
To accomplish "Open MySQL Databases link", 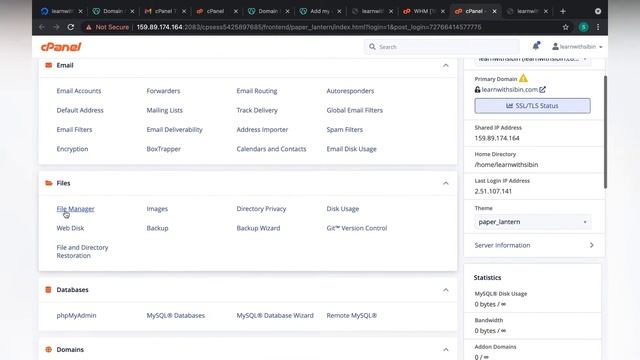I will [176, 315].
